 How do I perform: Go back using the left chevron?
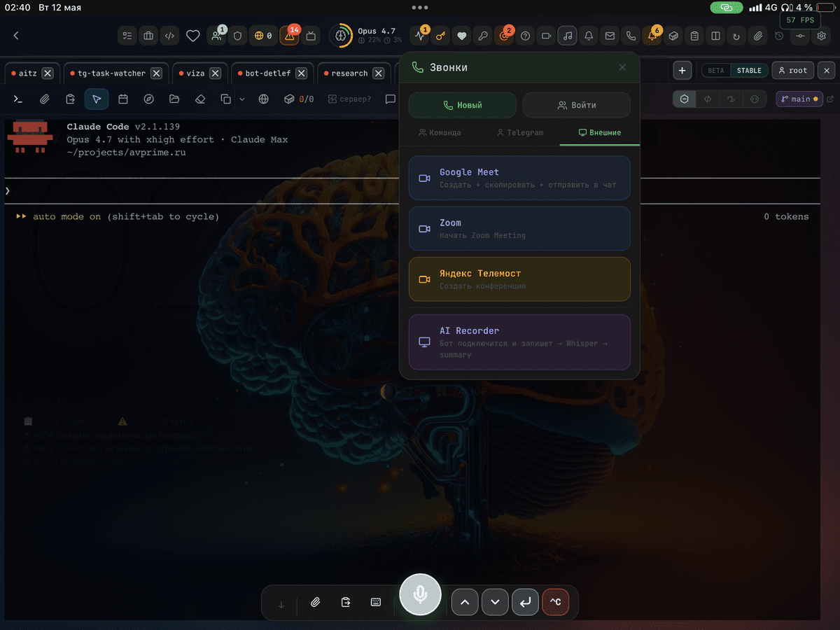16,36
